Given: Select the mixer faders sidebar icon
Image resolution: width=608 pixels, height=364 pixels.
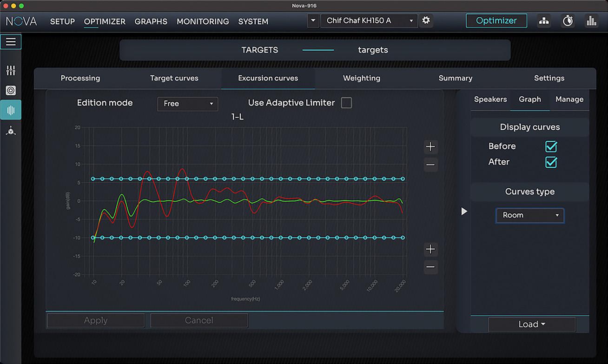Looking at the screenshot, I should click(x=11, y=71).
